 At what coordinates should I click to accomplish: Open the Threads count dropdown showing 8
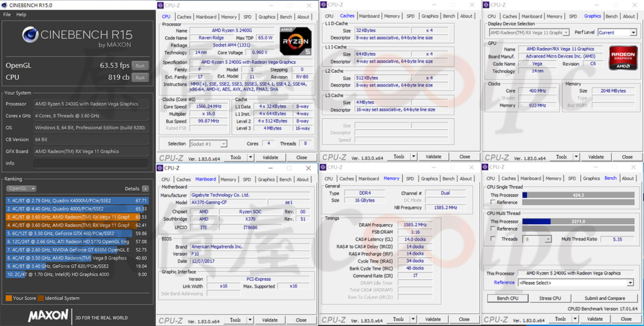[x=537, y=239]
